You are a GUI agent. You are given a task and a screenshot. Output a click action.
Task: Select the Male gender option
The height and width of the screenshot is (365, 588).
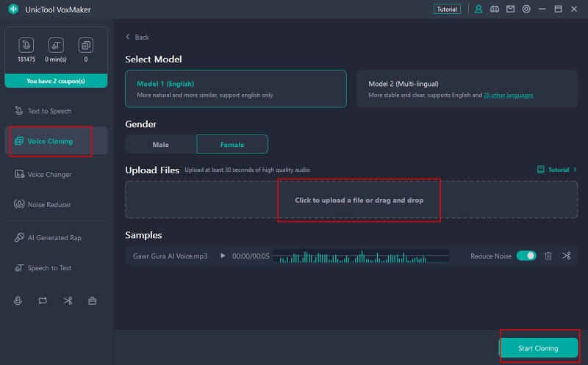(160, 145)
